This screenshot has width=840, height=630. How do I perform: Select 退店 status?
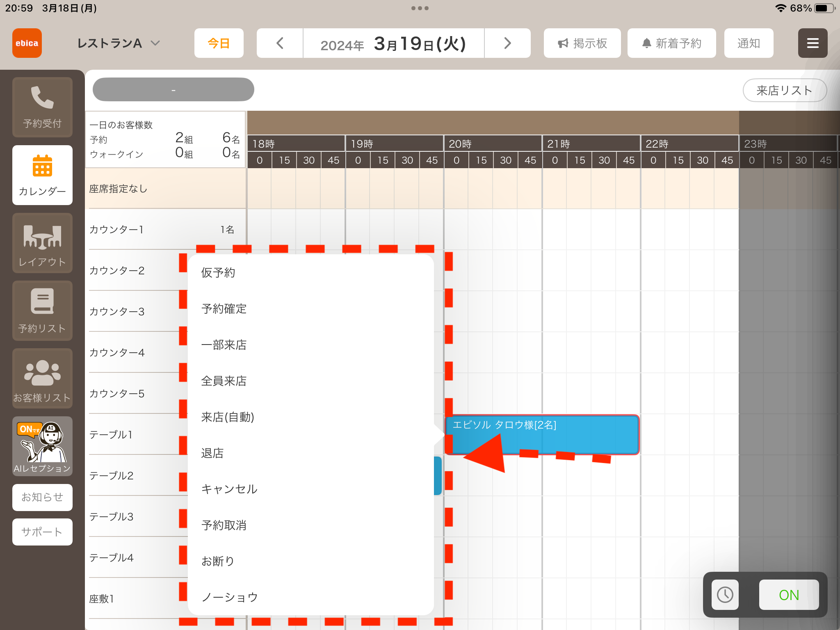coord(310,453)
